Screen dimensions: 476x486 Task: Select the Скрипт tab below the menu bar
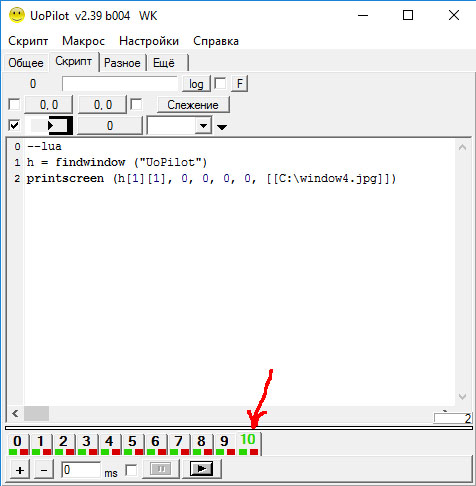click(x=74, y=61)
